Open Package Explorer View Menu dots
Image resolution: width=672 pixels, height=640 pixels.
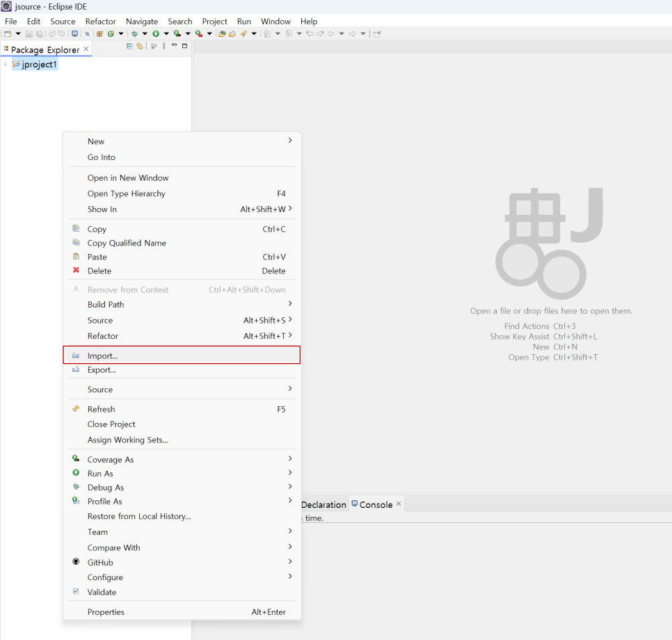[x=164, y=46]
